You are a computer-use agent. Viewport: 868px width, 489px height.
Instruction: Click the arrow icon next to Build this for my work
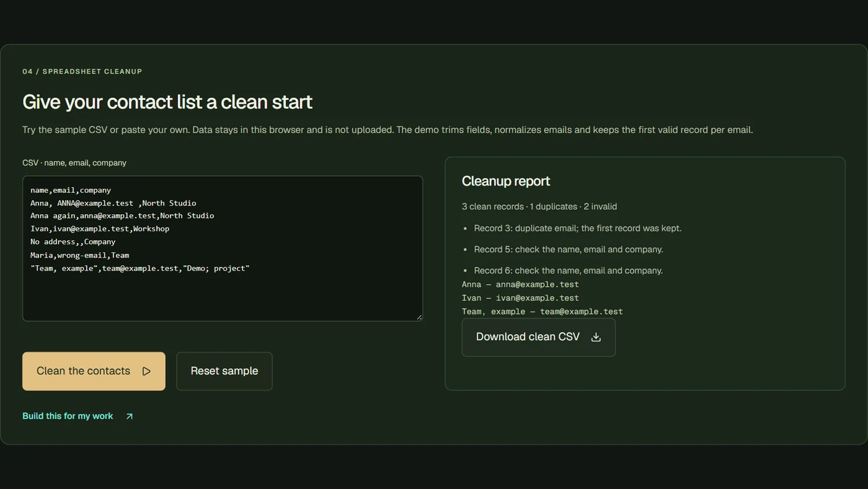point(129,416)
